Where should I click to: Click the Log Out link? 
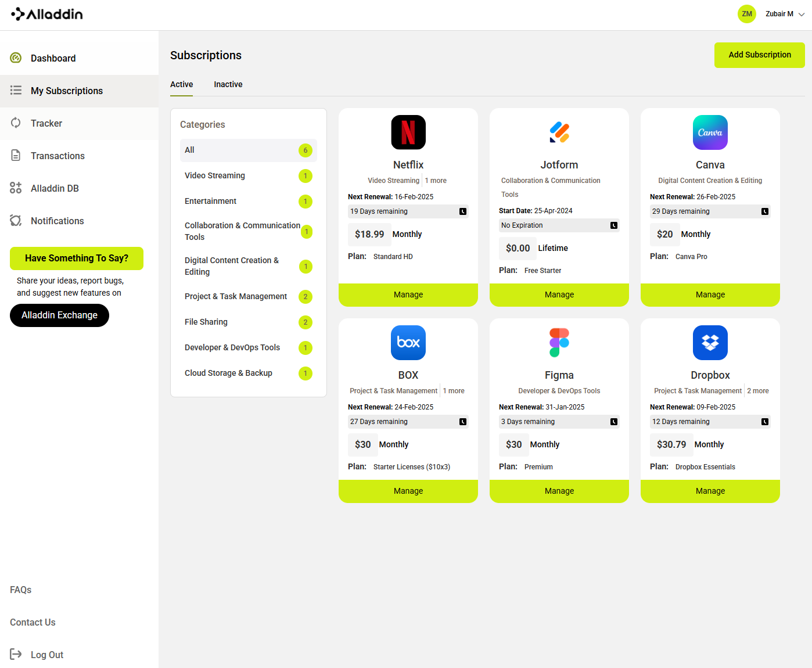(x=47, y=655)
